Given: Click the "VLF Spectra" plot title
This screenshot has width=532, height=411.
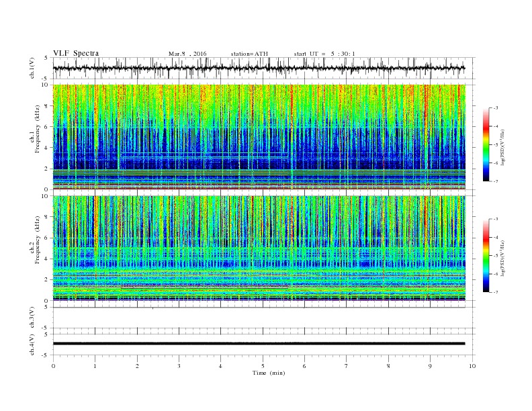Looking at the screenshot, I should [x=76, y=53].
